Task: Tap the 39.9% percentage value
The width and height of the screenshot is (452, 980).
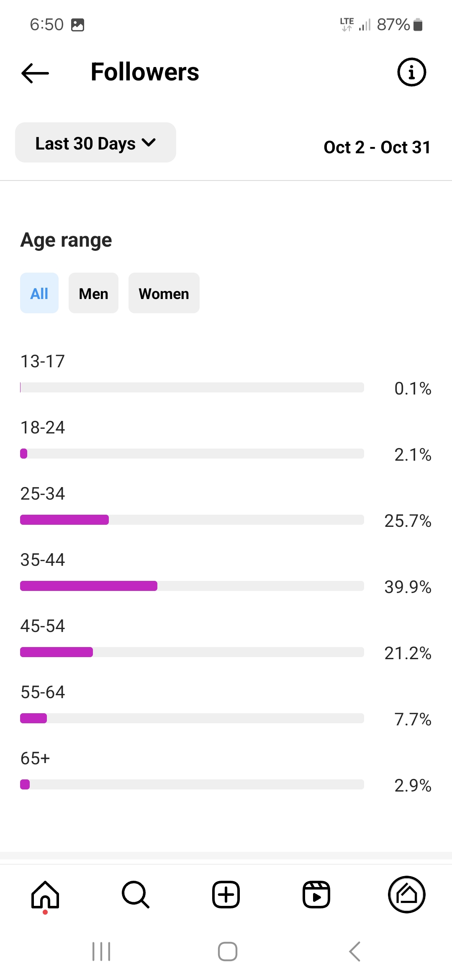Action: [x=408, y=587]
